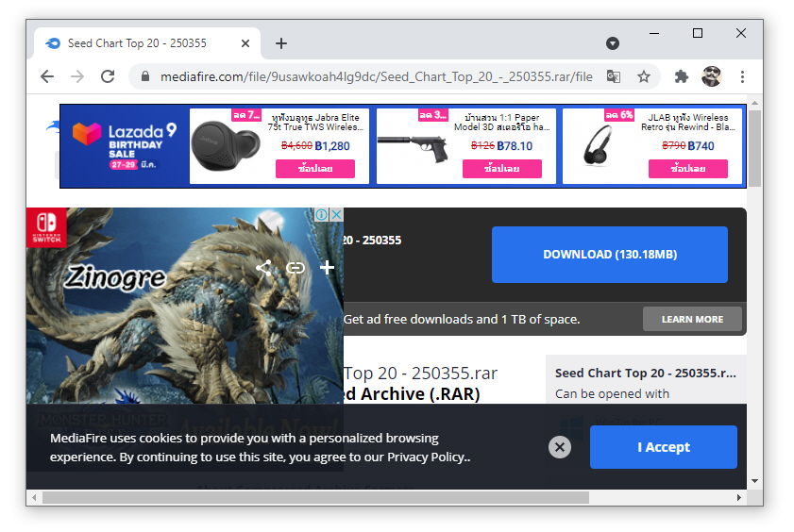The width and height of the screenshot is (794, 532).
Task: Open the JLAB headphones product image
Action: (x=598, y=145)
